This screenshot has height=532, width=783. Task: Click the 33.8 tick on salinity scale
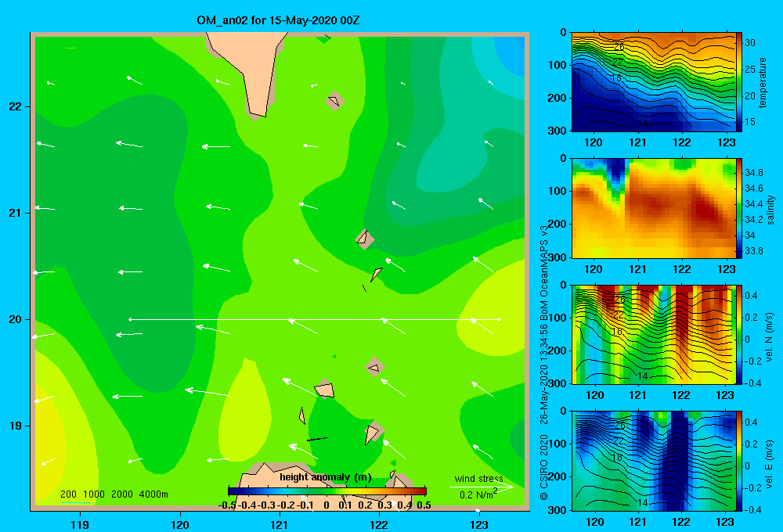753,251
